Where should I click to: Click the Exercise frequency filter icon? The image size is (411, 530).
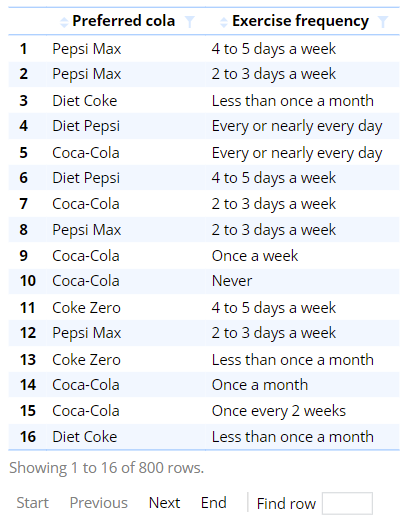pos(383,22)
